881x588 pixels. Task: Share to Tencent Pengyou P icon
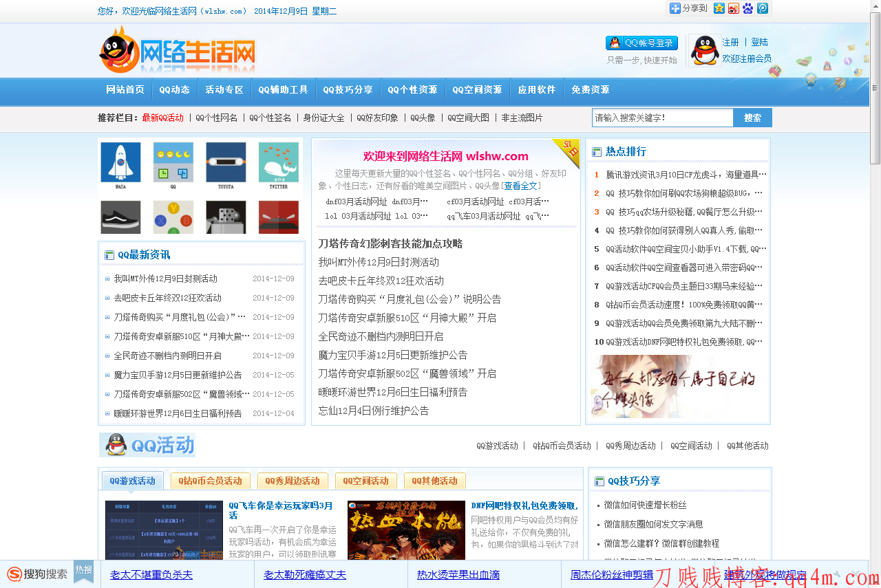(763, 8)
